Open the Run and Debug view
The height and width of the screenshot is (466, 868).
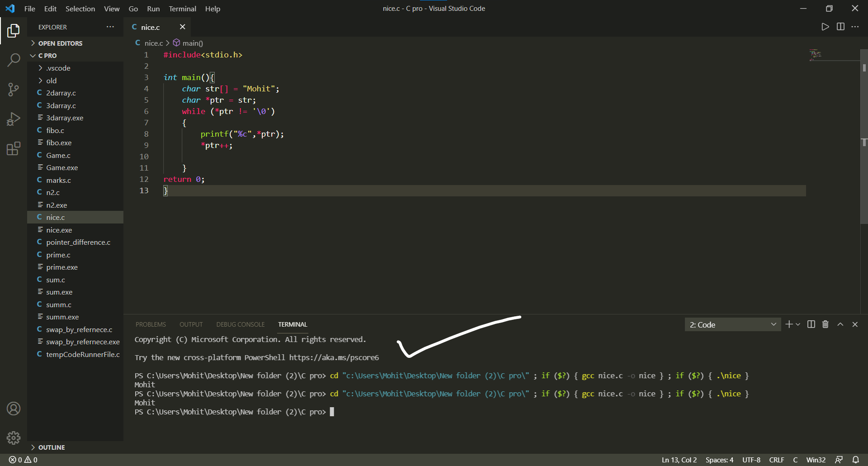click(14, 119)
